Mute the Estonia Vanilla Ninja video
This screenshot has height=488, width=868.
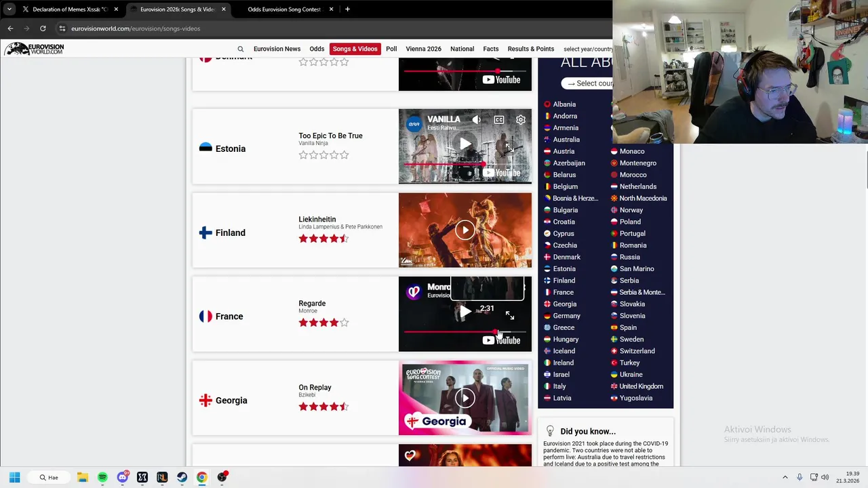(x=477, y=120)
